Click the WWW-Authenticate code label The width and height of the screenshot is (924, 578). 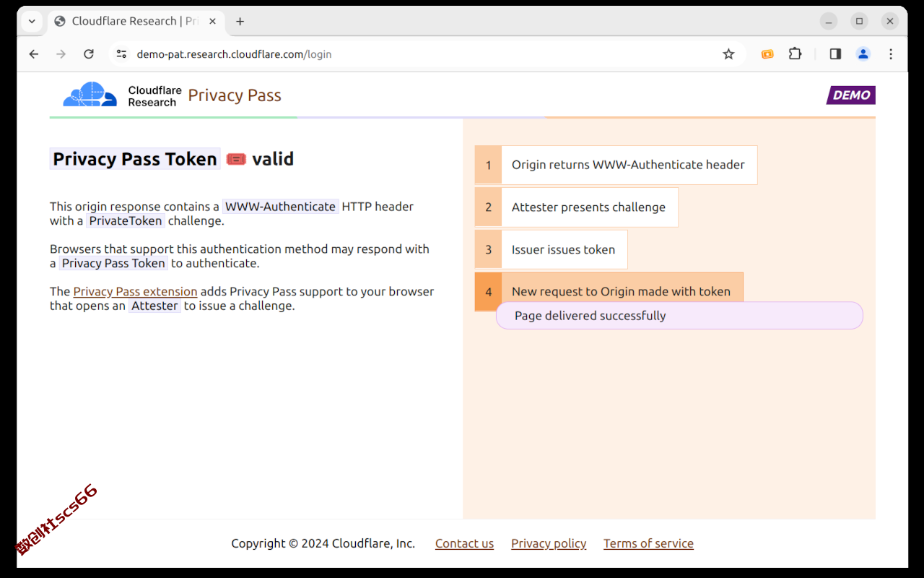(x=280, y=207)
